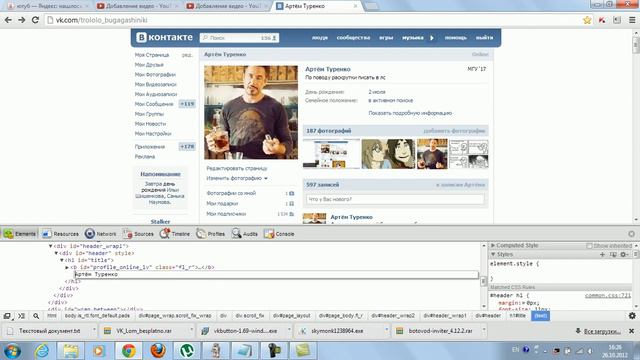The image size is (640, 360).
Task: Open the Console panel
Action: tap(279, 234)
